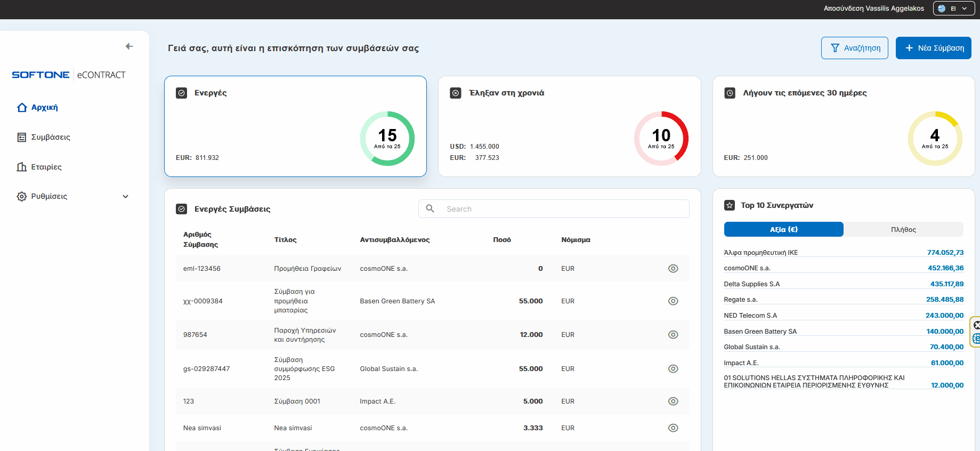Expand the Ρυθμίσεις submenu chevron

pos(125,197)
